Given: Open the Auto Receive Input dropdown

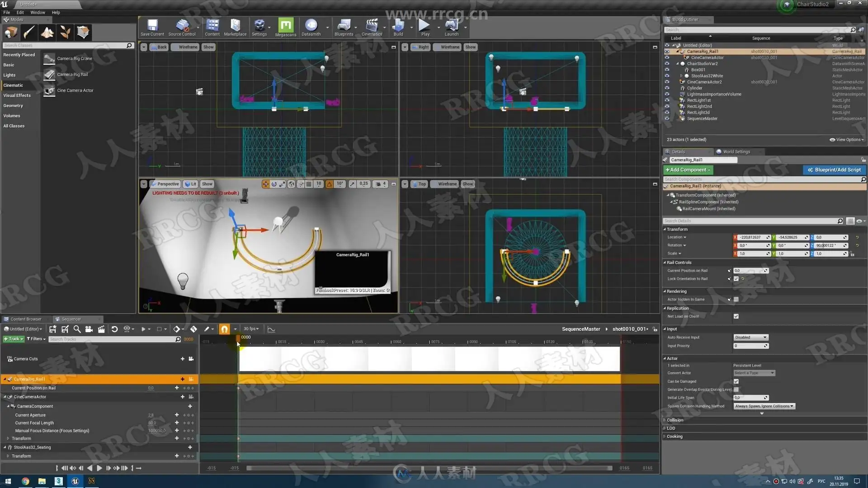Looking at the screenshot, I should tap(750, 338).
